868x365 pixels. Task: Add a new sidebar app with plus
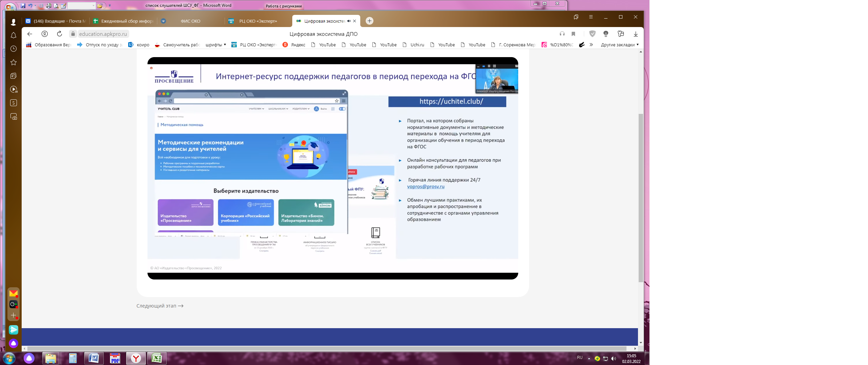[14, 315]
